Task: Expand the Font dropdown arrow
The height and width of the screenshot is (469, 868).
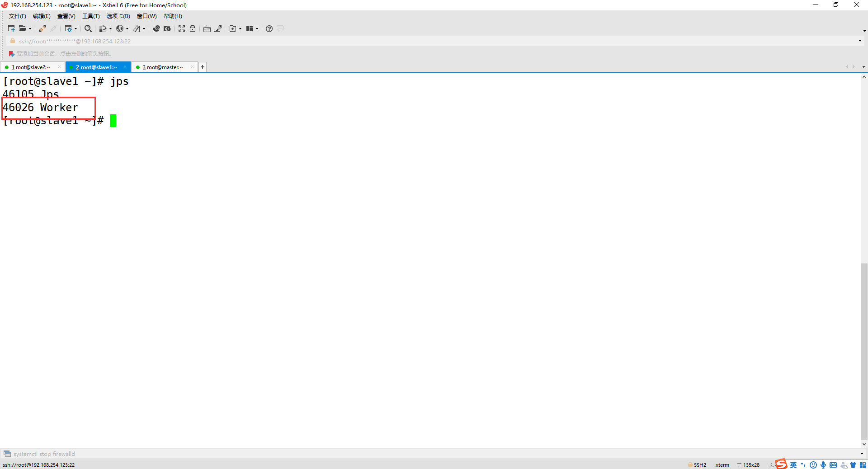Action: (144, 29)
